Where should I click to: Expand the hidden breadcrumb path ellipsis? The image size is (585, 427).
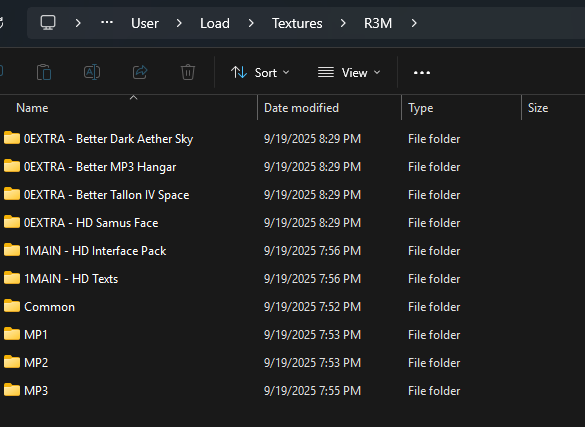pos(107,23)
